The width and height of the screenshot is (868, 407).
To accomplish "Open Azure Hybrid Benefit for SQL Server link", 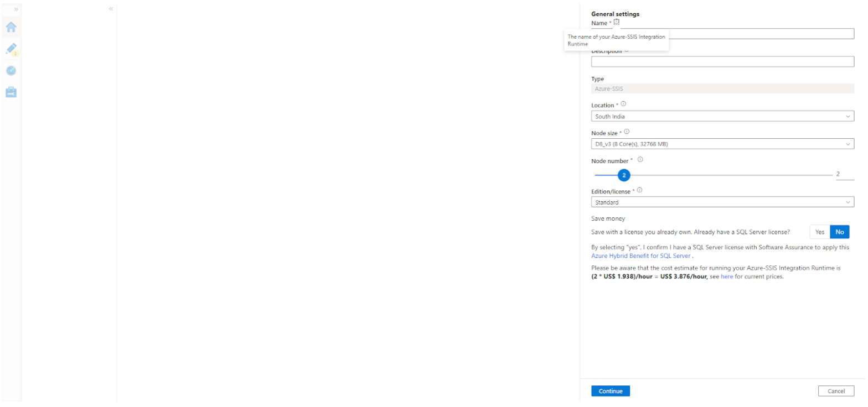I will pos(640,256).
